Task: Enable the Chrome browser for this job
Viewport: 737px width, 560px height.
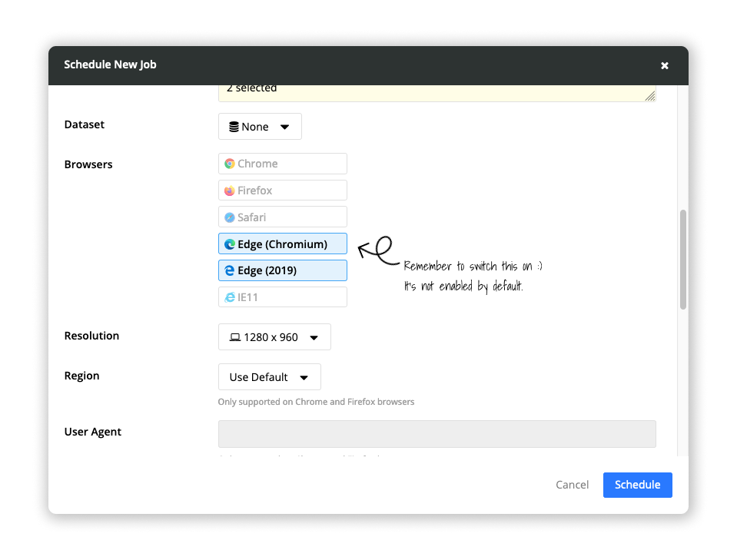Action: [x=282, y=163]
